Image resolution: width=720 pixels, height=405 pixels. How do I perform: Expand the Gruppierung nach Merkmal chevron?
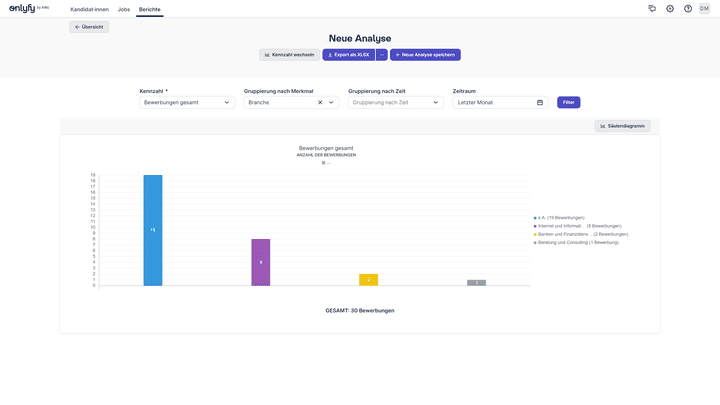tap(332, 102)
